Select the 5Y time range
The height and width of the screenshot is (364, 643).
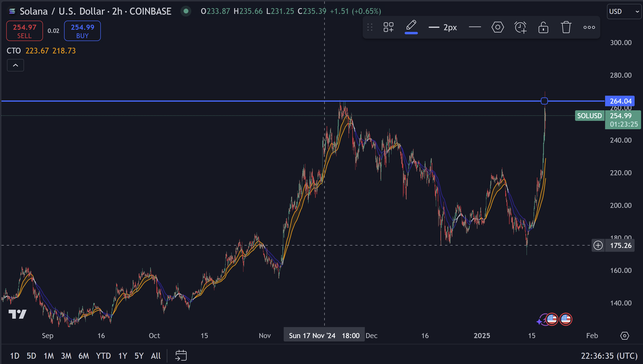[139, 356]
